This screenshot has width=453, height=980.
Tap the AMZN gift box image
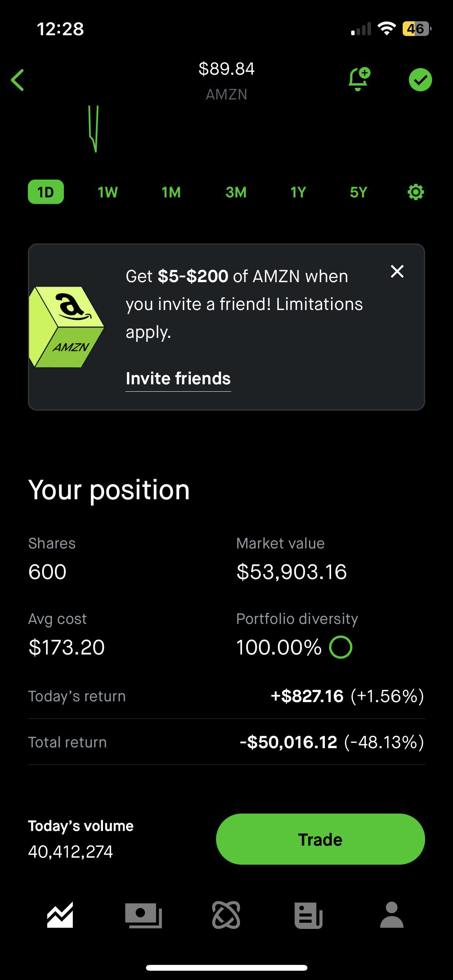click(67, 327)
